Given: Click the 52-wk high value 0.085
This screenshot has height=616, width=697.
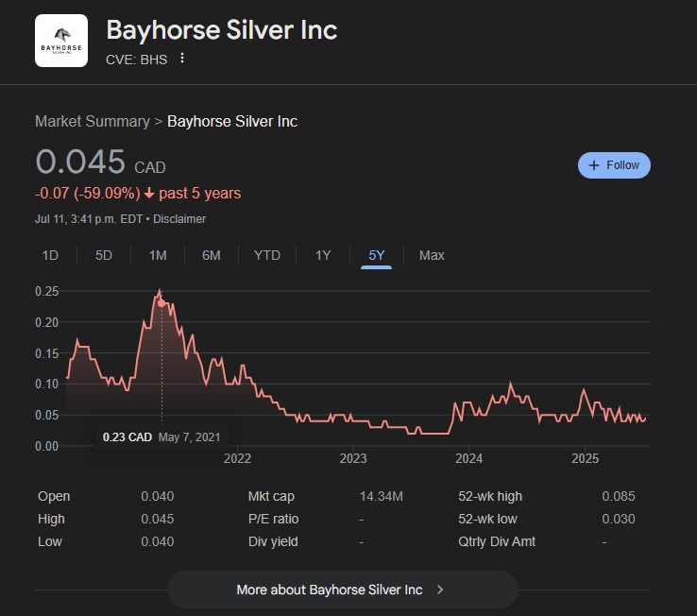Looking at the screenshot, I should [619, 496].
